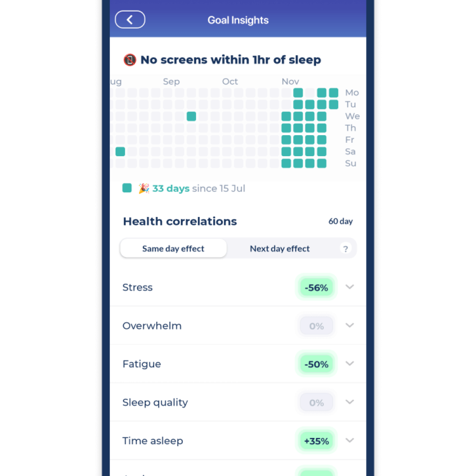476x476 pixels.
Task: Click the party popper emoji
Action: tap(144, 188)
